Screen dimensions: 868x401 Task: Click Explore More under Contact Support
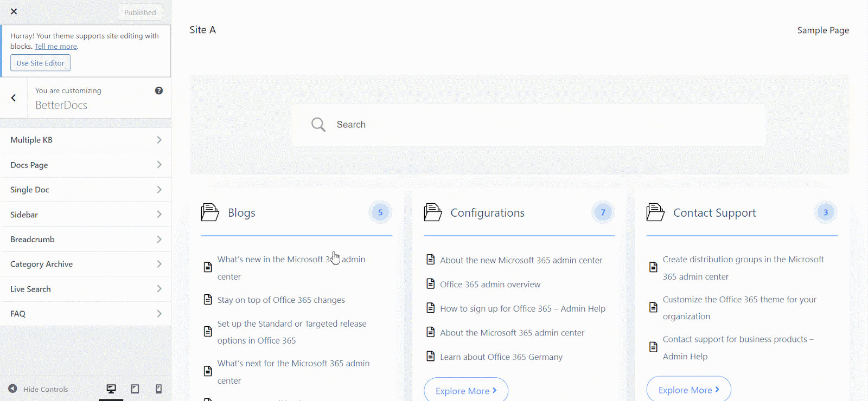click(x=689, y=390)
